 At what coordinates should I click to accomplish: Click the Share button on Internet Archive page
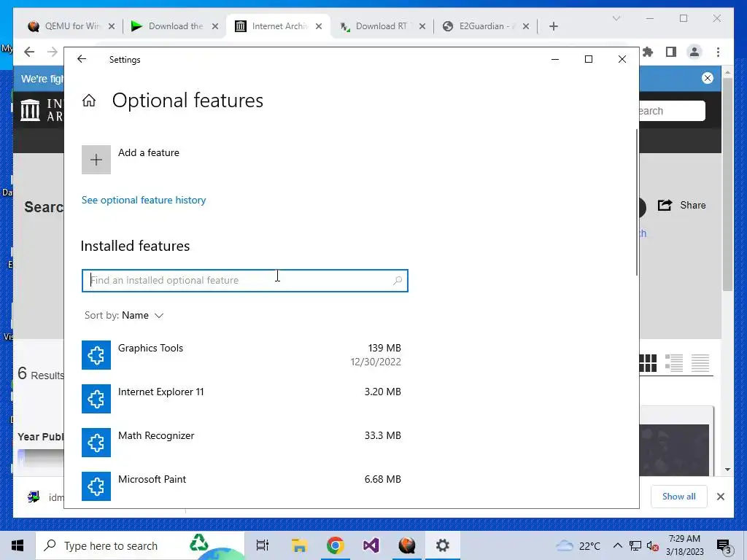[x=682, y=205]
